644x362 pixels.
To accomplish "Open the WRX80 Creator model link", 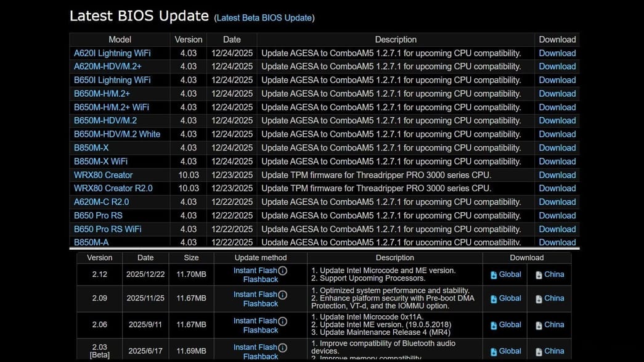I will pos(102,175).
